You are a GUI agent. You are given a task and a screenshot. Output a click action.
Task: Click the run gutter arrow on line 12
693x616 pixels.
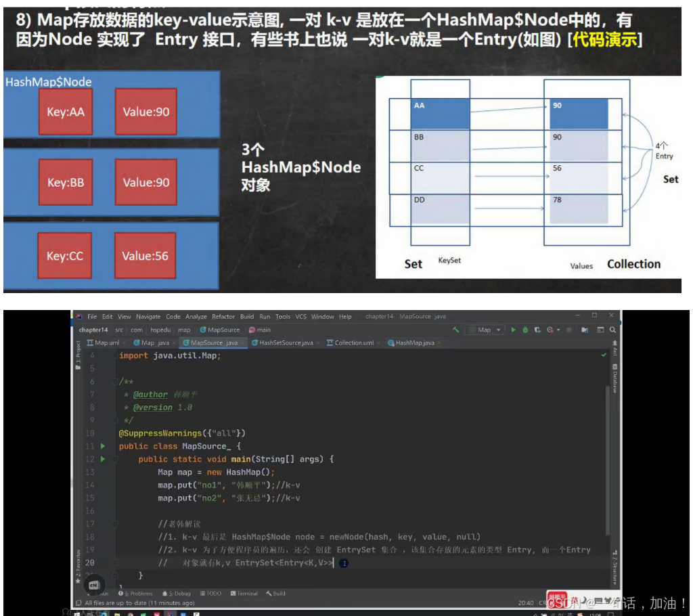coord(103,459)
